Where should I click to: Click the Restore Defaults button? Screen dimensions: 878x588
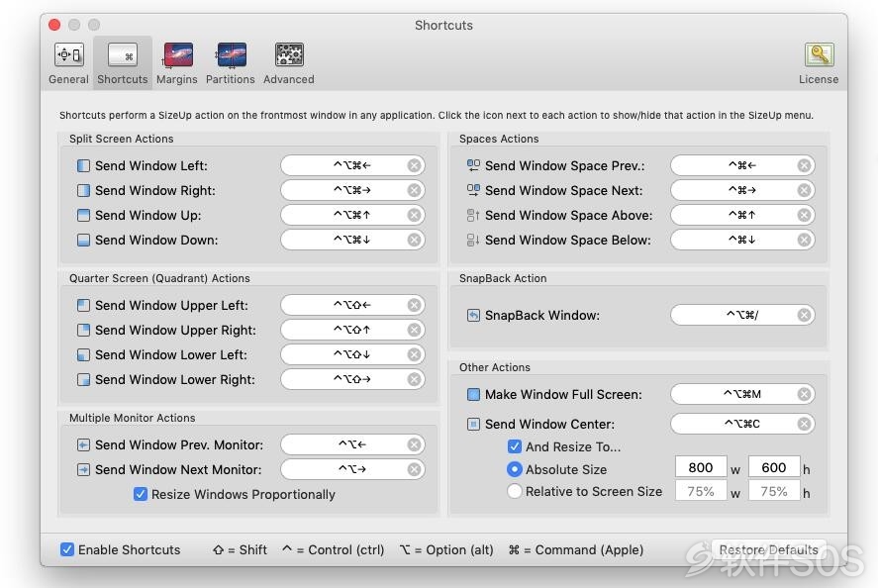(x=768, y=549)
